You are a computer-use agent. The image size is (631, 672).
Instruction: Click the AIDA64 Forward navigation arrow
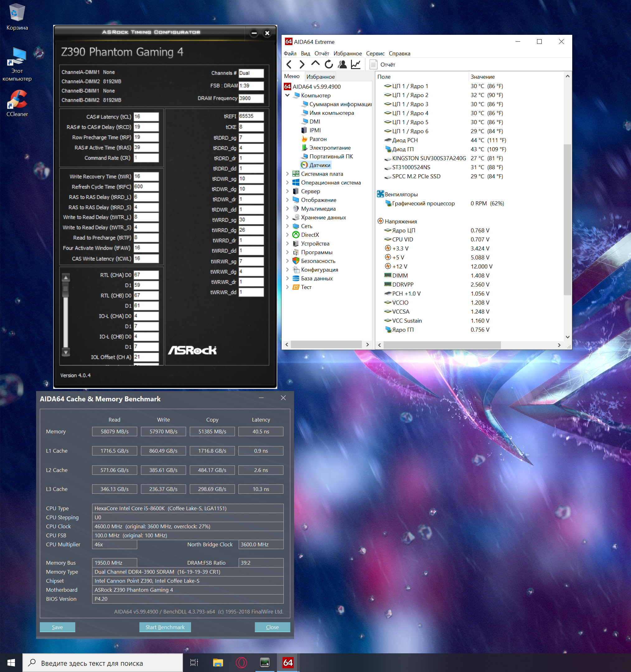coord(302,64)
